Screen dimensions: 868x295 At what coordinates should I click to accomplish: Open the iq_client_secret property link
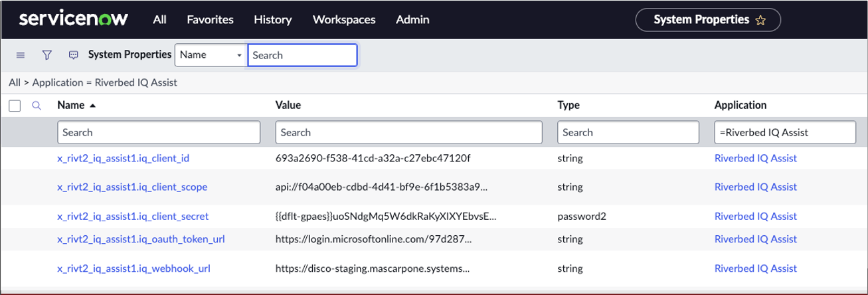133,216
